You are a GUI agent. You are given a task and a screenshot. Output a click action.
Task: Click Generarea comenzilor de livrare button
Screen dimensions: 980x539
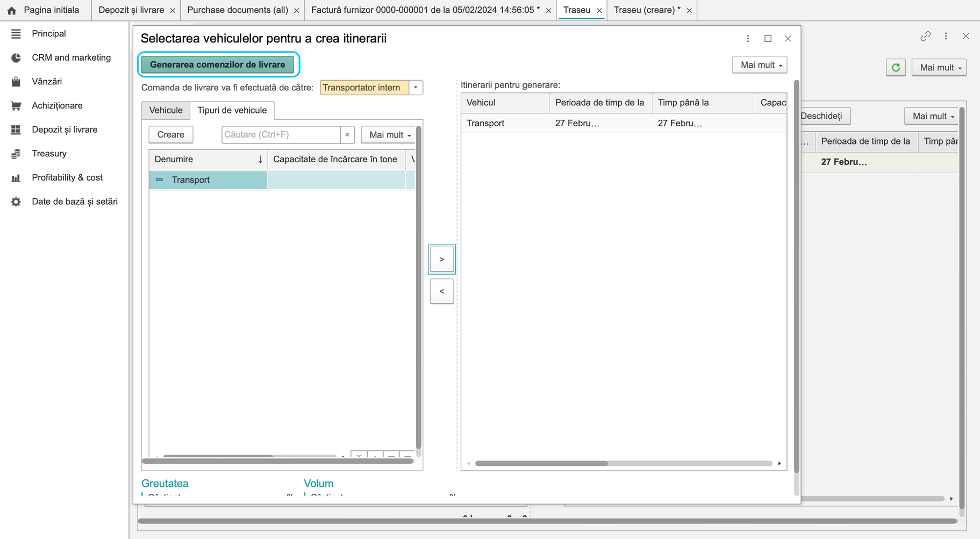coord(218,64)
